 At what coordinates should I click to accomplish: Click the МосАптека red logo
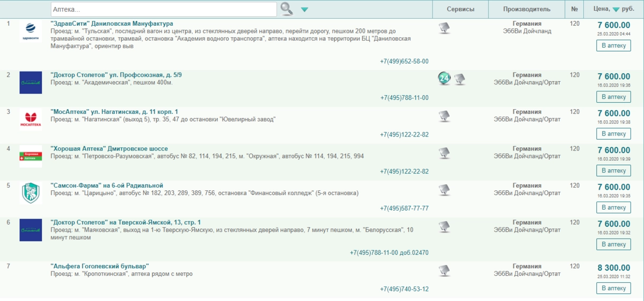pos(31,119)
